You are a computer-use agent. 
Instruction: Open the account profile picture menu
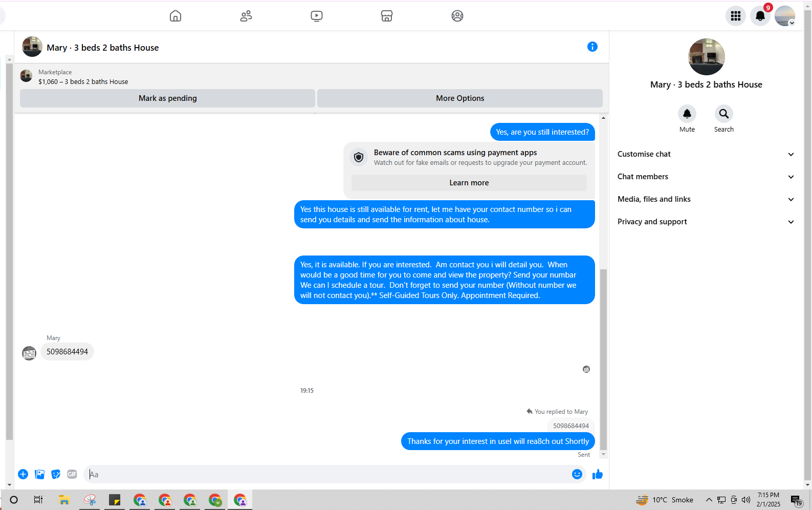[785, 16]
